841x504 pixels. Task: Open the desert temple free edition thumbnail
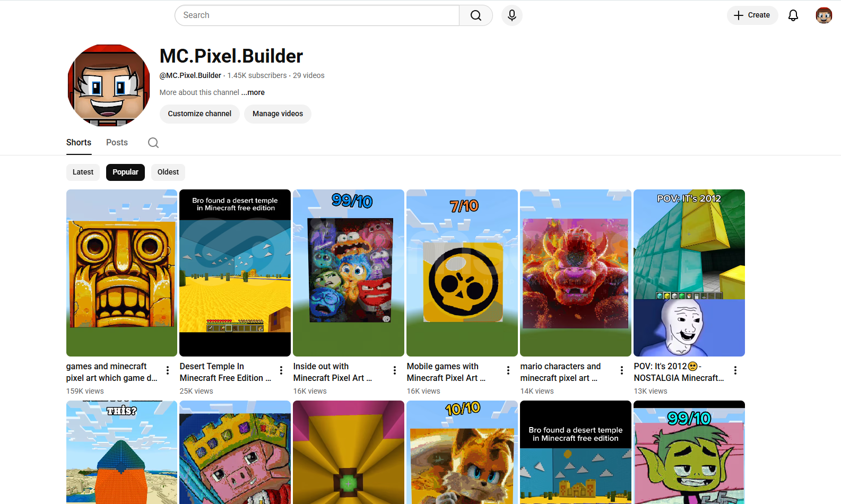click(235, 273)
